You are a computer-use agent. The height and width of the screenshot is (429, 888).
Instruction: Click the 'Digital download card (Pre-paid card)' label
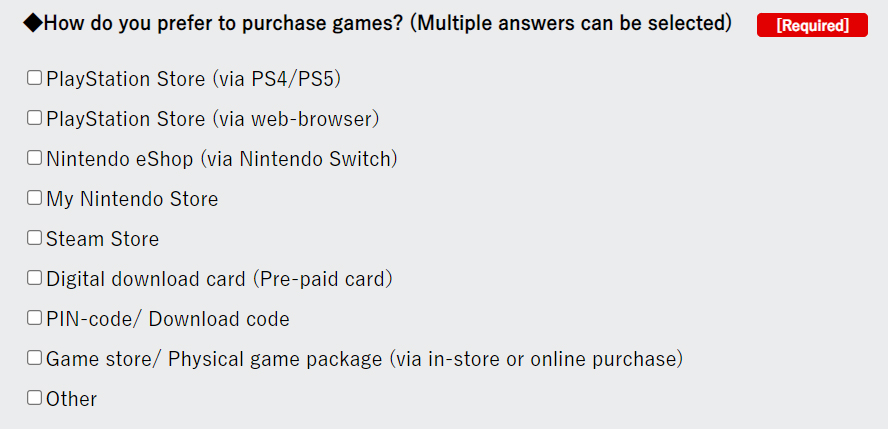tap(220, 279)
